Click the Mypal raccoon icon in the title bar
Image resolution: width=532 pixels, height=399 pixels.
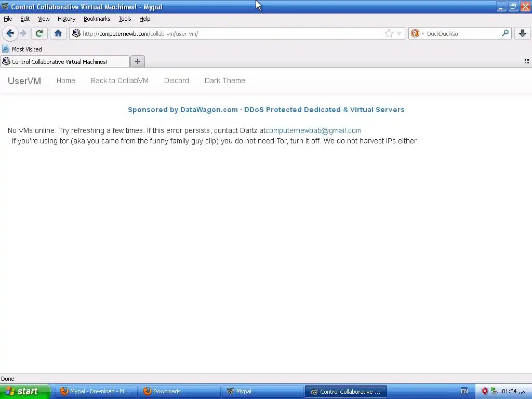tap(5, 6)
